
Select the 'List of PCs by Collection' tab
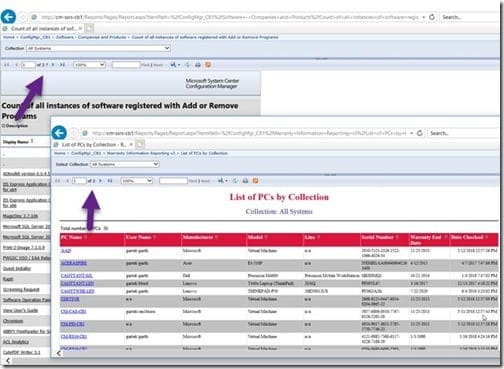pyautogui.click(x=94, y=145)
